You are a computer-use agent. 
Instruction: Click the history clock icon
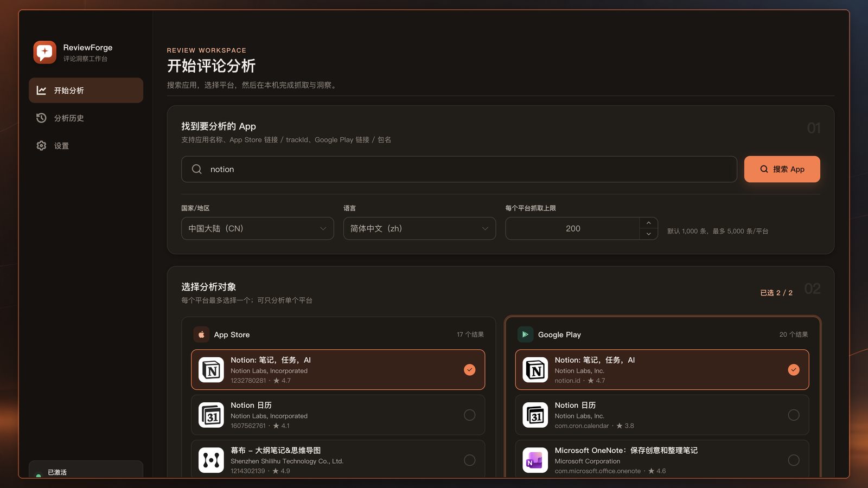tap(41, 118)
